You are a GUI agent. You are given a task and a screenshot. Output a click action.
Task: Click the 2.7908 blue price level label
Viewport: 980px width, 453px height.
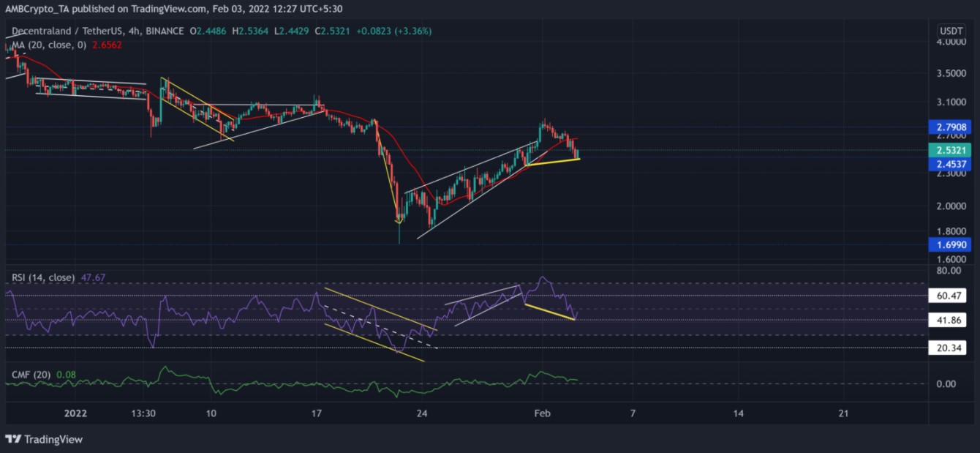click(x=951, y=127)
